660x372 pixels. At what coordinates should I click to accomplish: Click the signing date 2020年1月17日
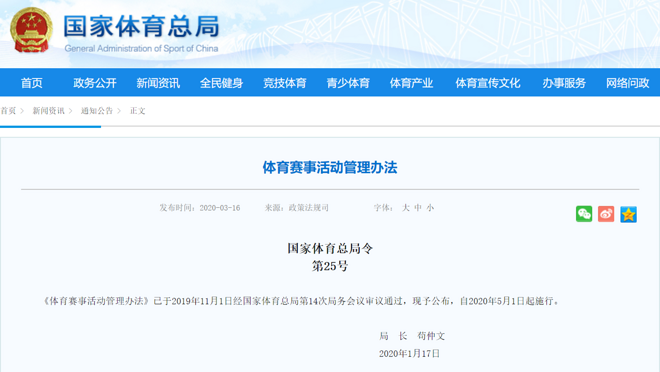409,353
